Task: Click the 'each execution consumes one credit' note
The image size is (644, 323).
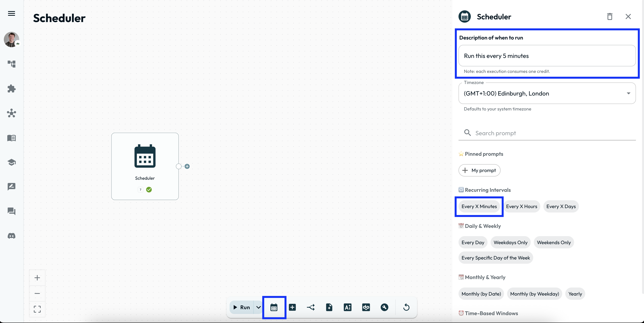Action: pyautogui.click(x=507, y=71)
